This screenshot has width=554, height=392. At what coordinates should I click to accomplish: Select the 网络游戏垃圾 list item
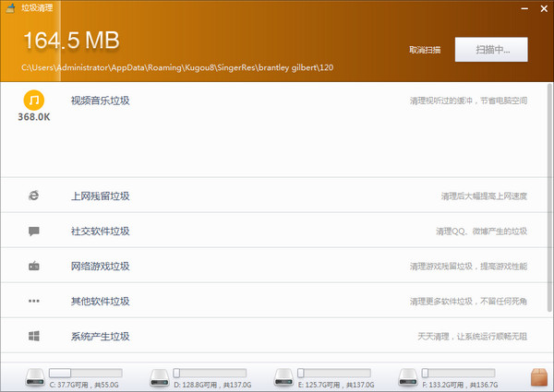click(x=101, y=266)
